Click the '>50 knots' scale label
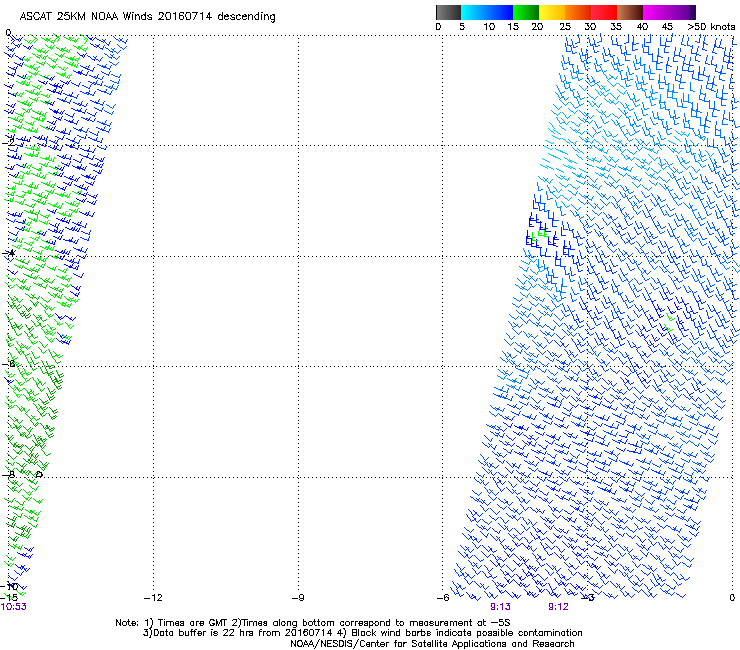 711,27
